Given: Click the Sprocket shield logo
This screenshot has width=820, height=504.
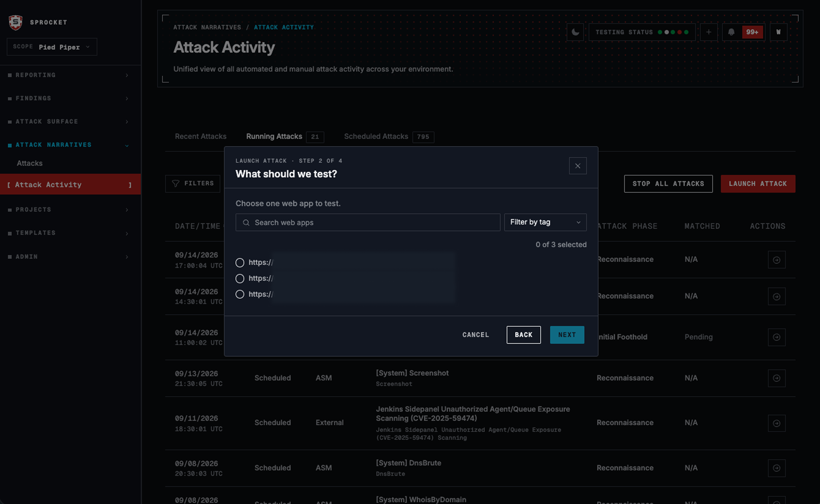Looking at the screenshot, I should coord(15,22).
